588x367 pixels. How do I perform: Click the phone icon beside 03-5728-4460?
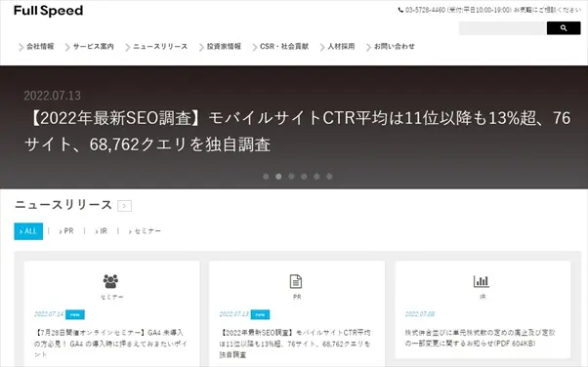tap(400, 10)
